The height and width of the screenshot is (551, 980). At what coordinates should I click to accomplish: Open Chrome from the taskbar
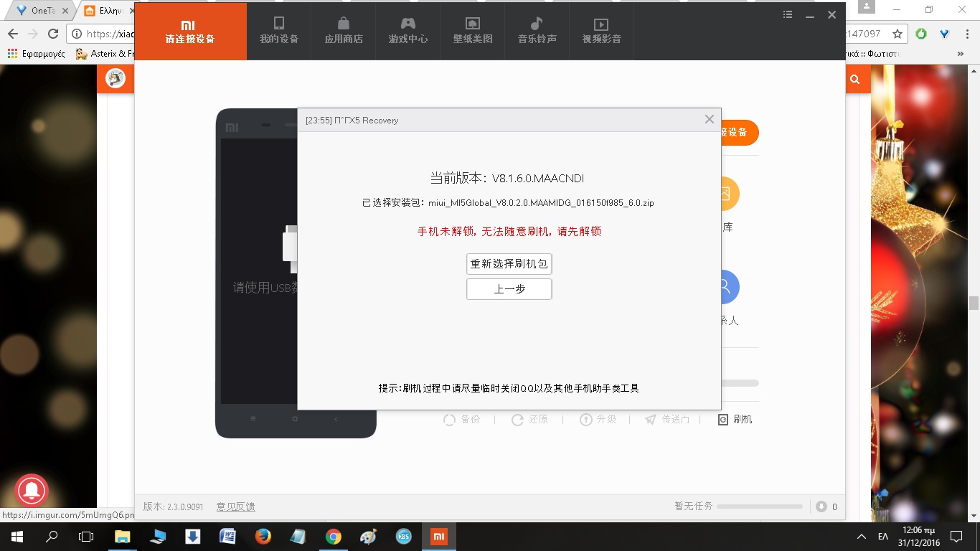333,537
